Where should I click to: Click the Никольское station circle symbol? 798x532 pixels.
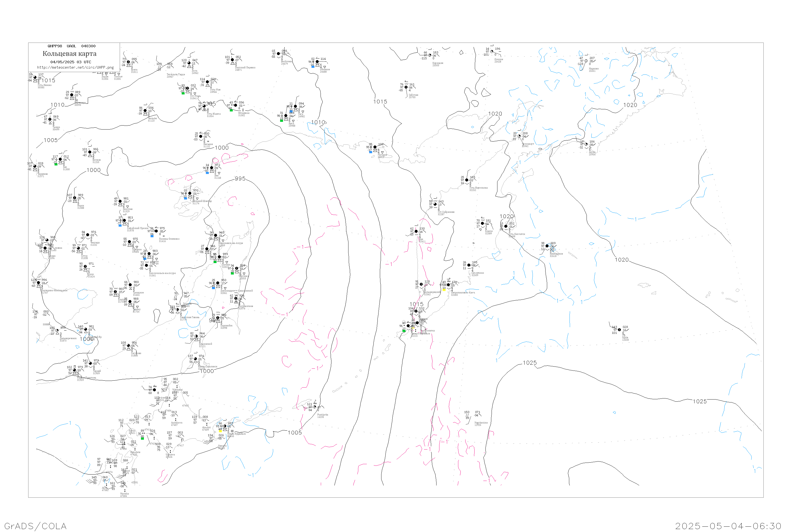tap(547, 246)
